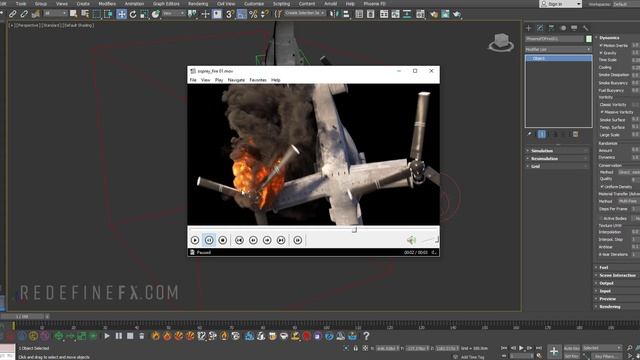This screenshot has height=360, width=640.
Task: Expand the Resimulation rollout
Action: coord(557,158)
